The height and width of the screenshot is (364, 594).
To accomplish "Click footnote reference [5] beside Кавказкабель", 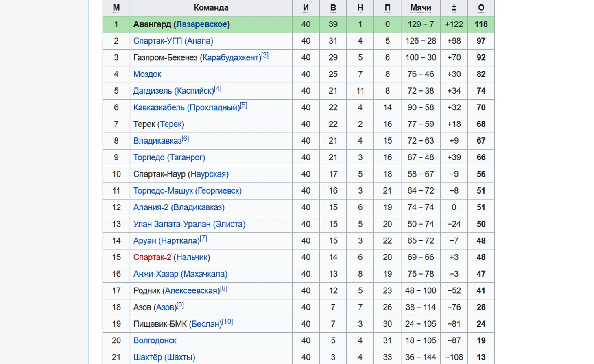I will (x=243, y=105).
